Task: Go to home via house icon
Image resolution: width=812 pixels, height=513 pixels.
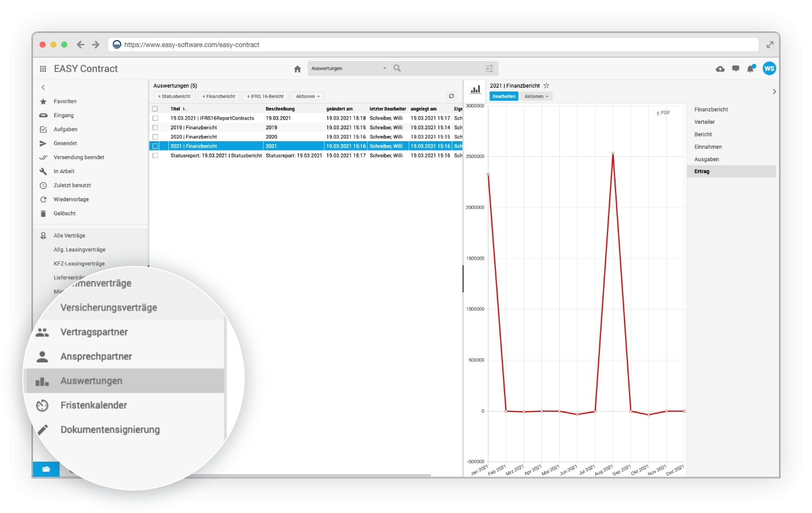Action: (297, 69)
